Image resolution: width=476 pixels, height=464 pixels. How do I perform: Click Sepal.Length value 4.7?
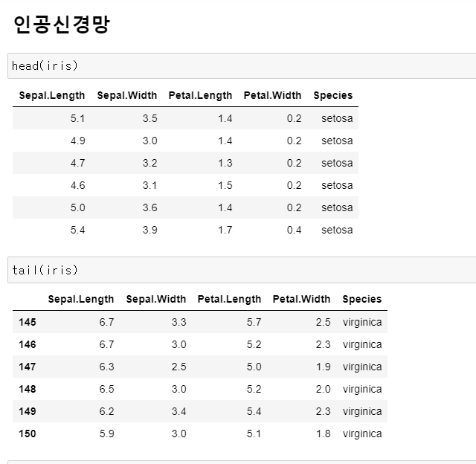pos(77,163)
